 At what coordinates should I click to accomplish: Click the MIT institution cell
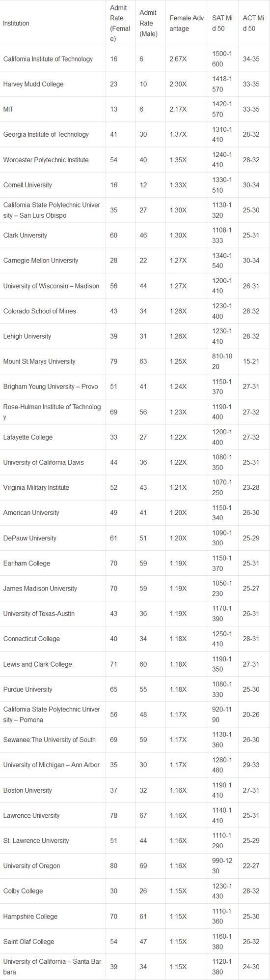coord(53,109)
